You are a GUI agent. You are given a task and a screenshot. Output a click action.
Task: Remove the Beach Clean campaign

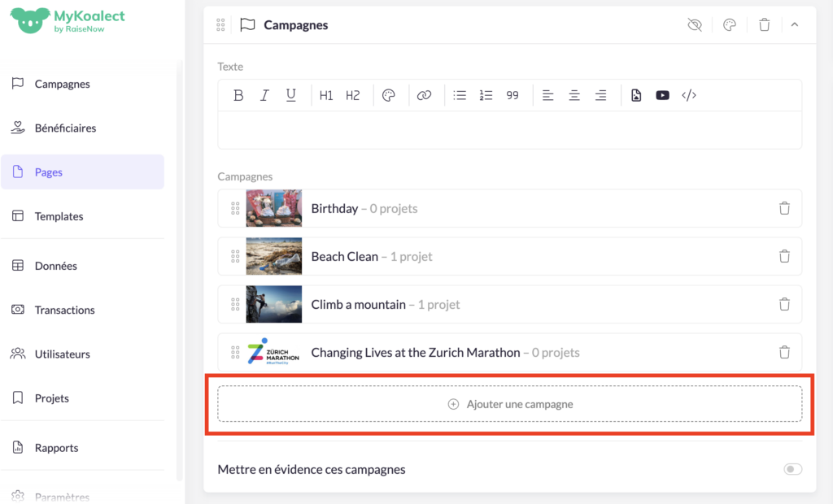click(784, 256)
